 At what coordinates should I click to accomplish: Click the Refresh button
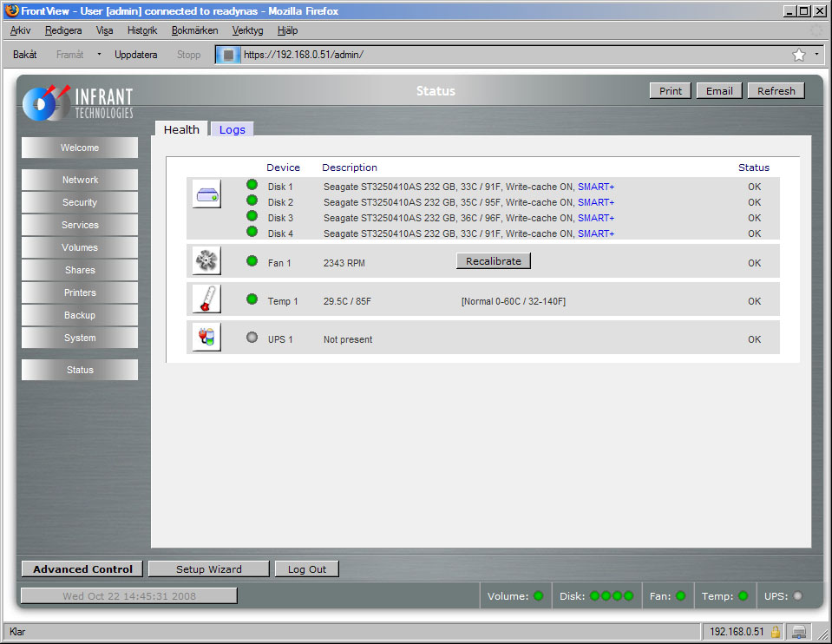click(x=776, y=91)
